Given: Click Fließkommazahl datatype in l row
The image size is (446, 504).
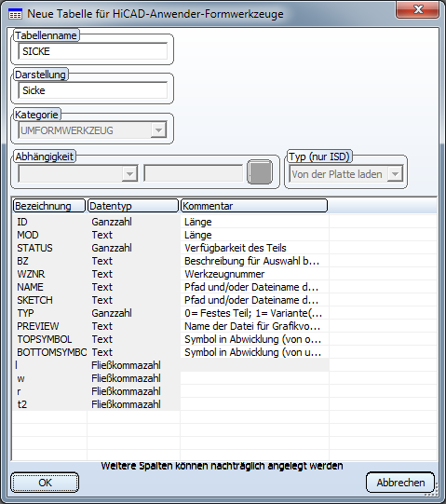Looking at the screenshot, I should pyautogui.click(x=126, y=365).
